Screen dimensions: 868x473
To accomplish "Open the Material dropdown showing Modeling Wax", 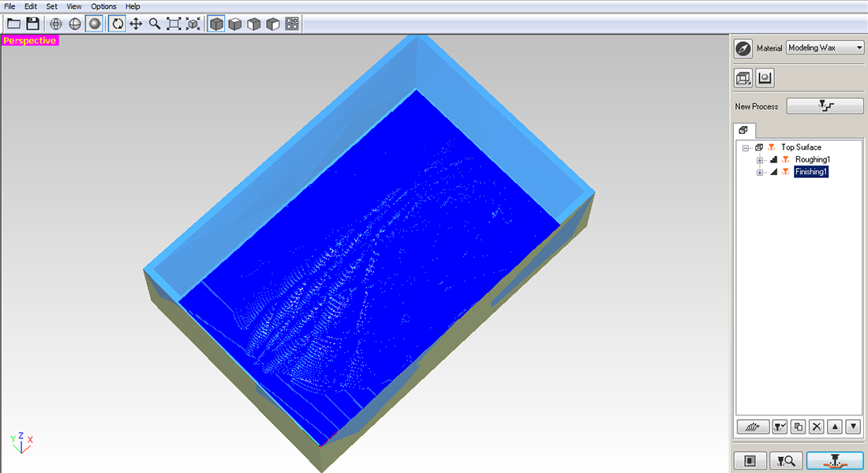I will tap(825, 47).
